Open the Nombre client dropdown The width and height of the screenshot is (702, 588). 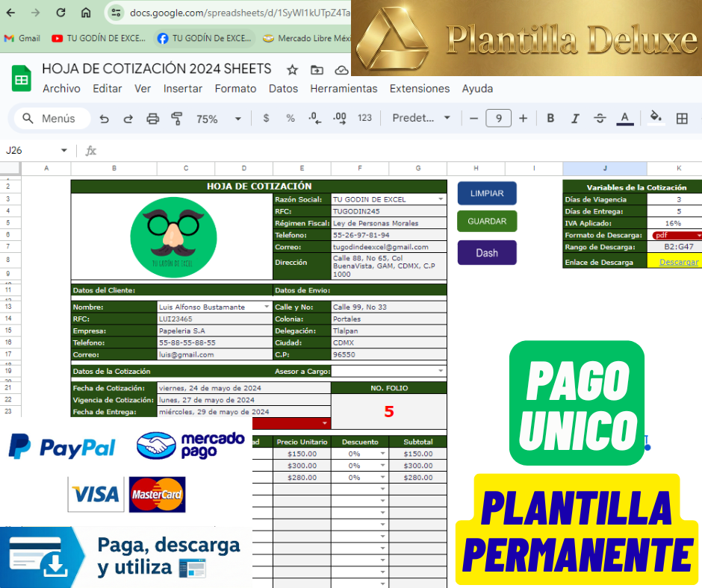tap(267, 307)
